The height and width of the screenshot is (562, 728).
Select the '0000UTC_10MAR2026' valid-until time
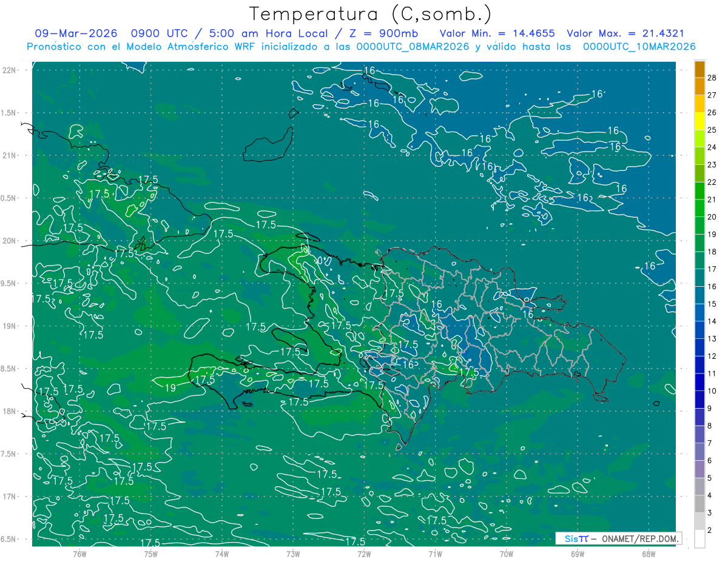click(639, 47)
